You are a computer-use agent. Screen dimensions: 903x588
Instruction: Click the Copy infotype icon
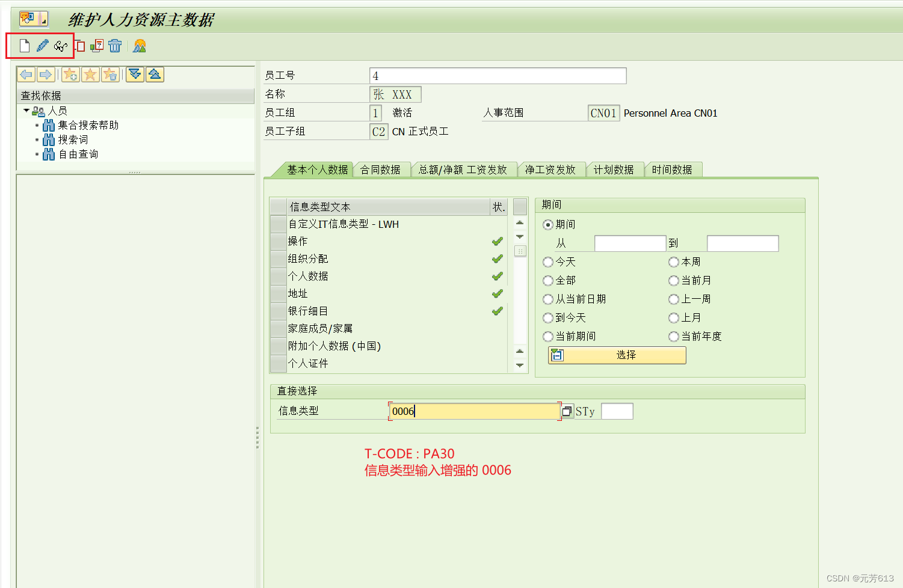(80, 46)
